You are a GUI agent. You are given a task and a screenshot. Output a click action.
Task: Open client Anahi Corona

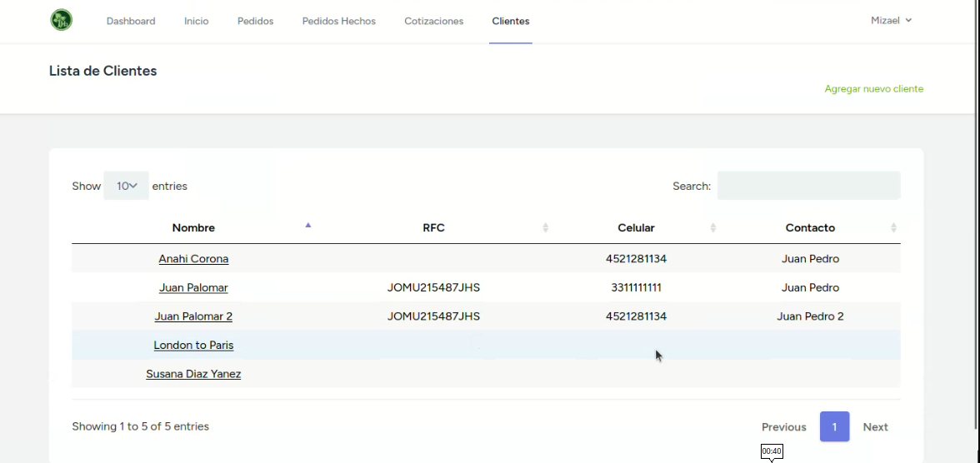click(193, 259)
